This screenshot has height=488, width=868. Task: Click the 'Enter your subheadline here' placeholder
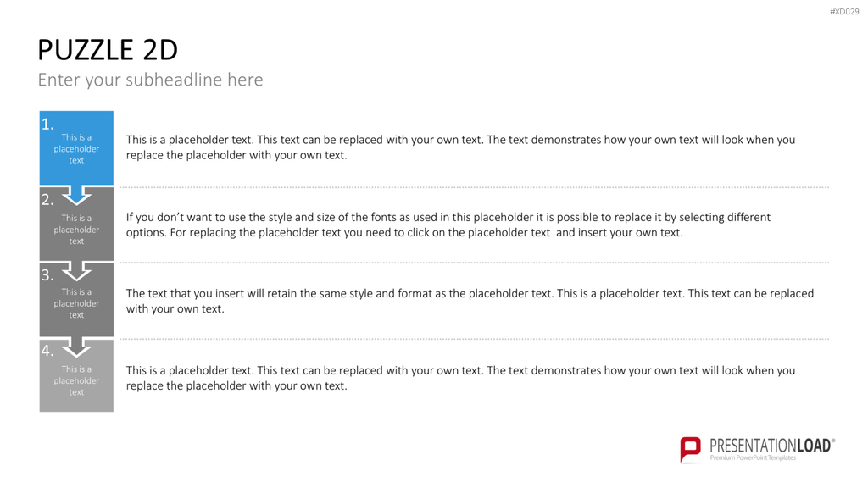tap(151, 80)
